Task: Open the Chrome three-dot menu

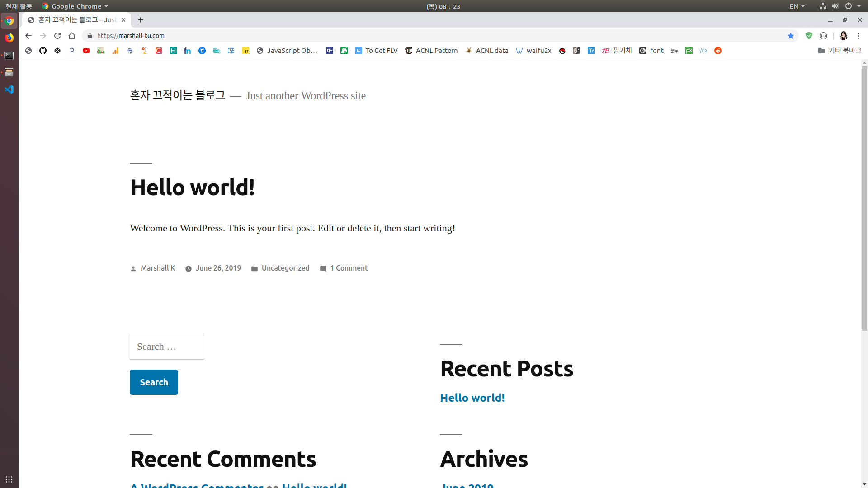Action: click(858, 36)
